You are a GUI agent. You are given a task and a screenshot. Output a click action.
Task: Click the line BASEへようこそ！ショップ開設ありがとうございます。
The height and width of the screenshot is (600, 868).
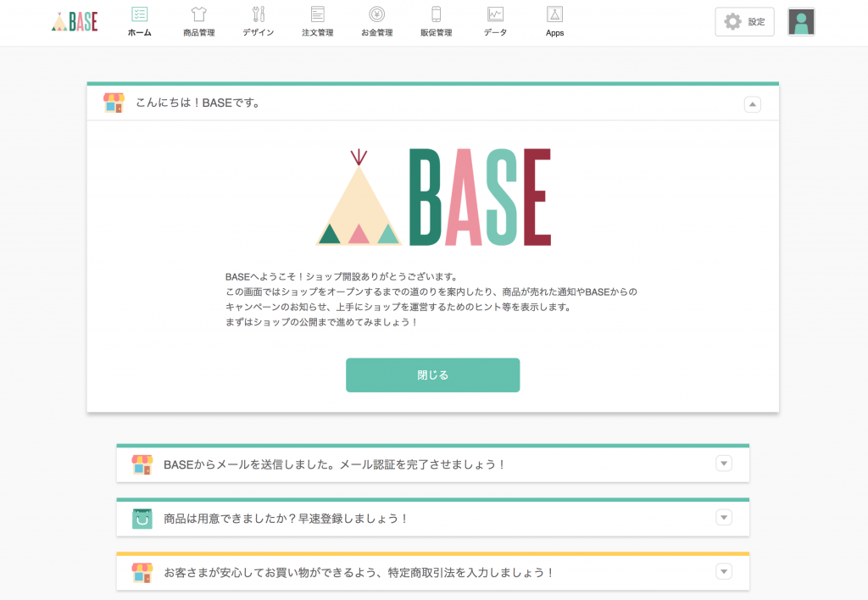click(x=342, y=277)
